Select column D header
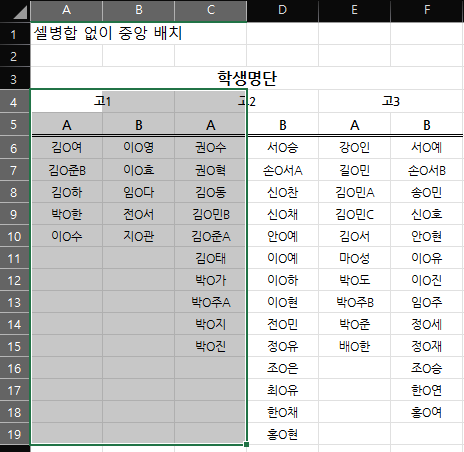 coord(282,11)
